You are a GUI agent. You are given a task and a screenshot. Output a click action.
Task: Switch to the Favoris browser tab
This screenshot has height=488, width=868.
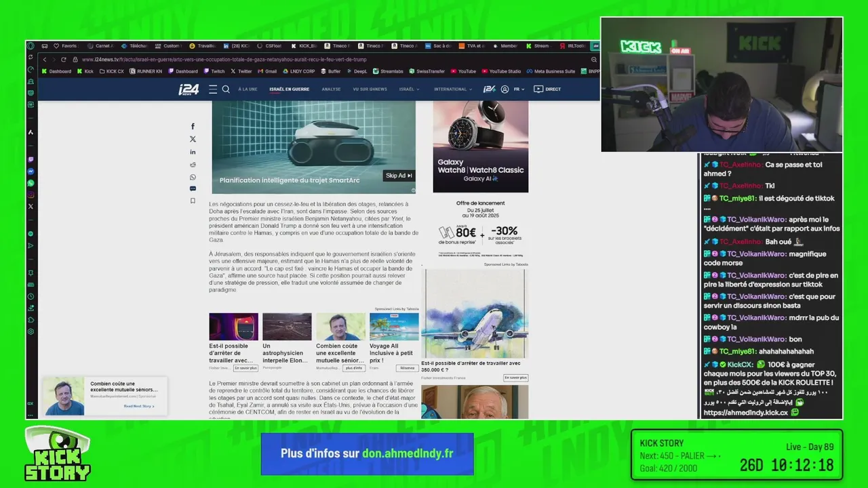66,46
